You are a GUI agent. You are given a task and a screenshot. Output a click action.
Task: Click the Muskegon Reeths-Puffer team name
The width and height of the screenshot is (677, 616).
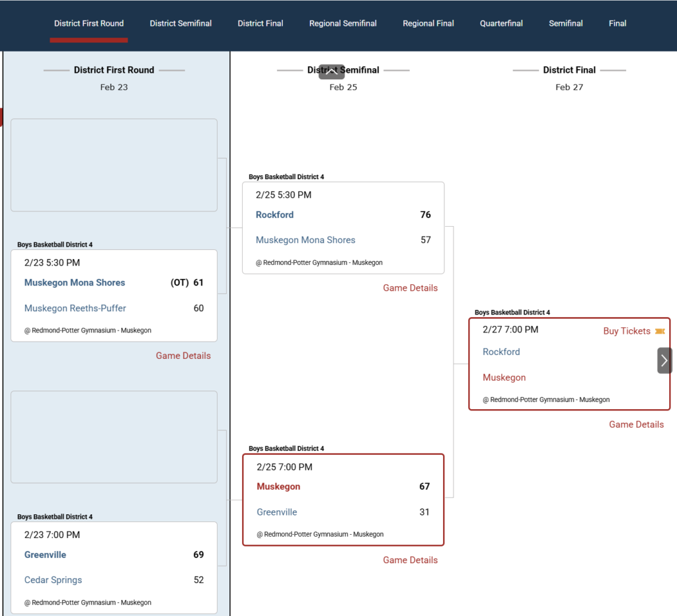[75, 308]
